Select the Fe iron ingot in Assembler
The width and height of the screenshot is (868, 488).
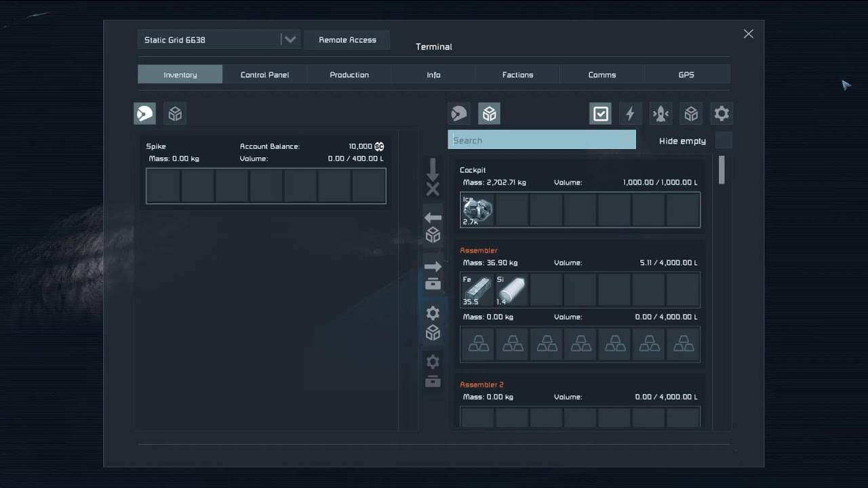click(x=477, y=290)
